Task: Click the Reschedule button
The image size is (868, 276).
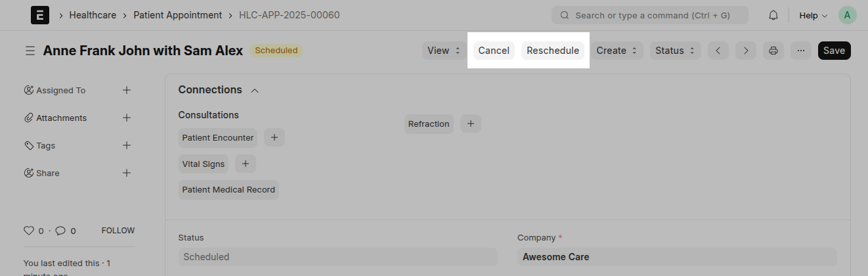Action: click(553, 51)
